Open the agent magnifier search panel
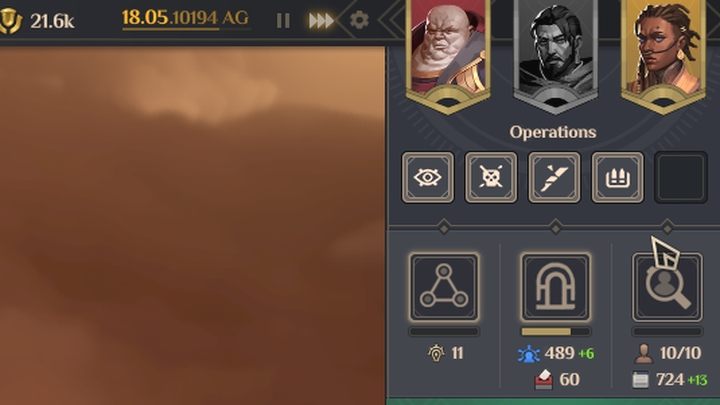The image size is (720, 405). pyautogui.click(x=667, y=287)
